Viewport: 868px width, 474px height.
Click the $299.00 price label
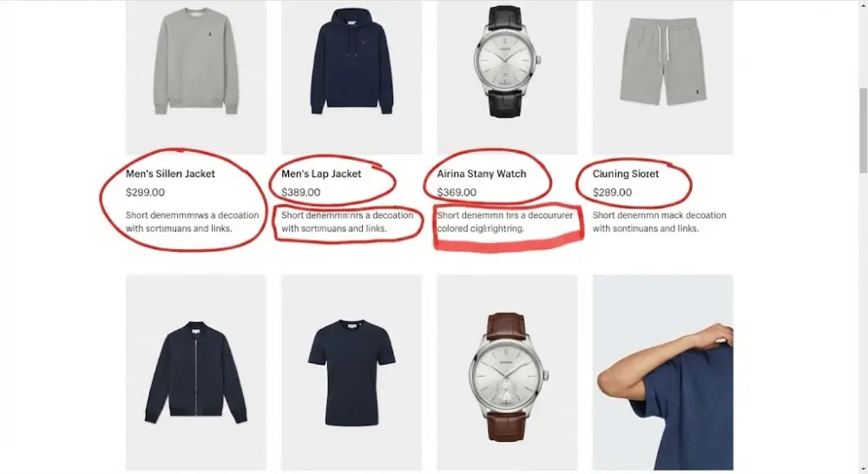[145, 193]
